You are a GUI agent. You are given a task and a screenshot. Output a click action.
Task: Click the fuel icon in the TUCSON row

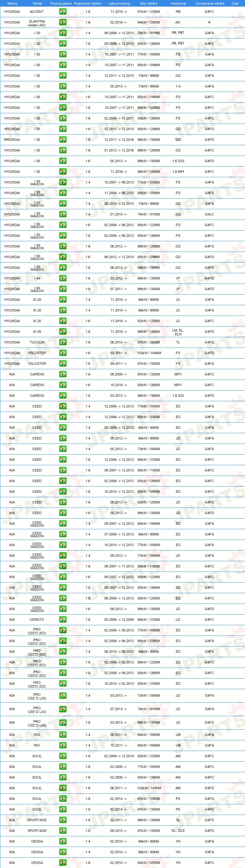(63, 342)
